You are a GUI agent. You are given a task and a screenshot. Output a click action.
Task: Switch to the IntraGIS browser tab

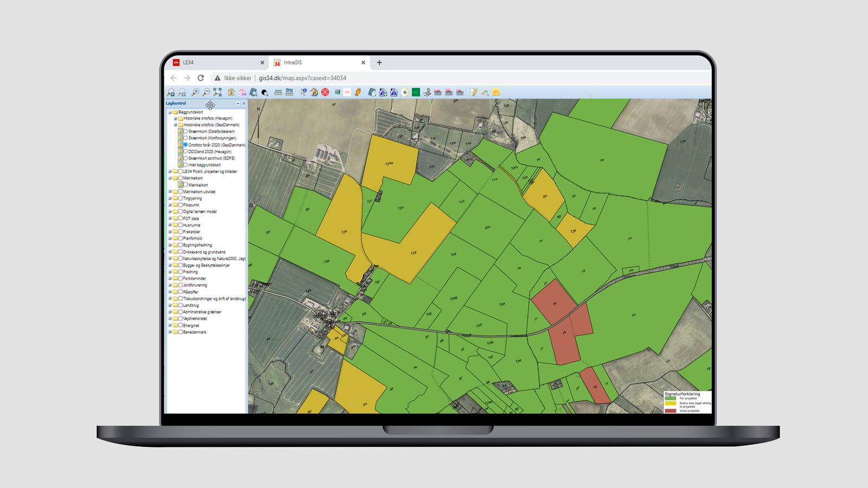click(x=320, y=62)
